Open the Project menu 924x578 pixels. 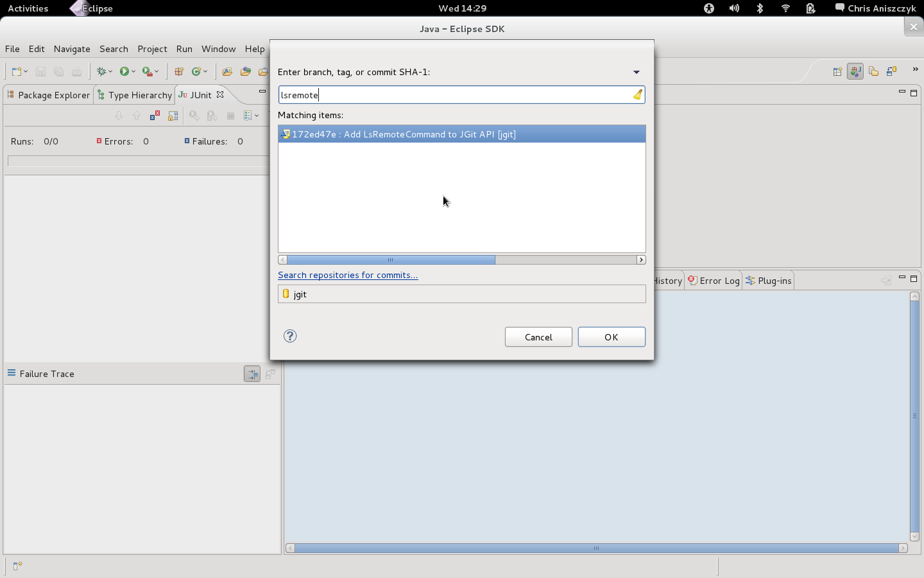pos(152,49)
